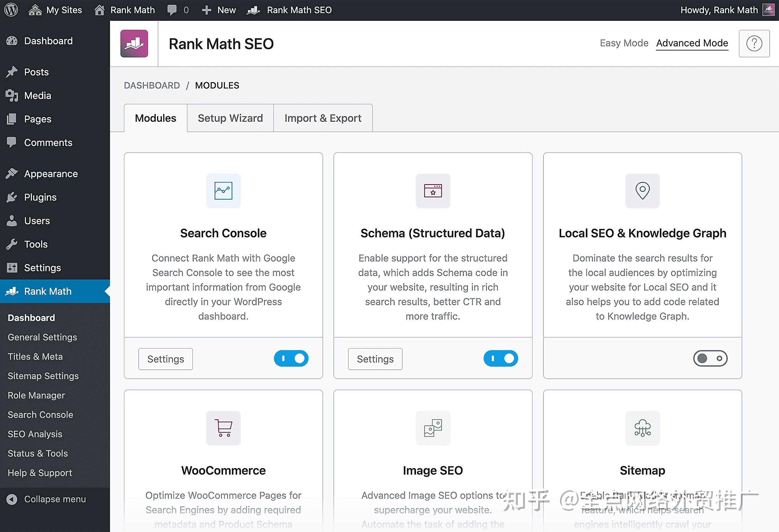The height and width of the screenshot is (532, 779).
Task: Open General Settings submenu
Action: click(42, 337)
